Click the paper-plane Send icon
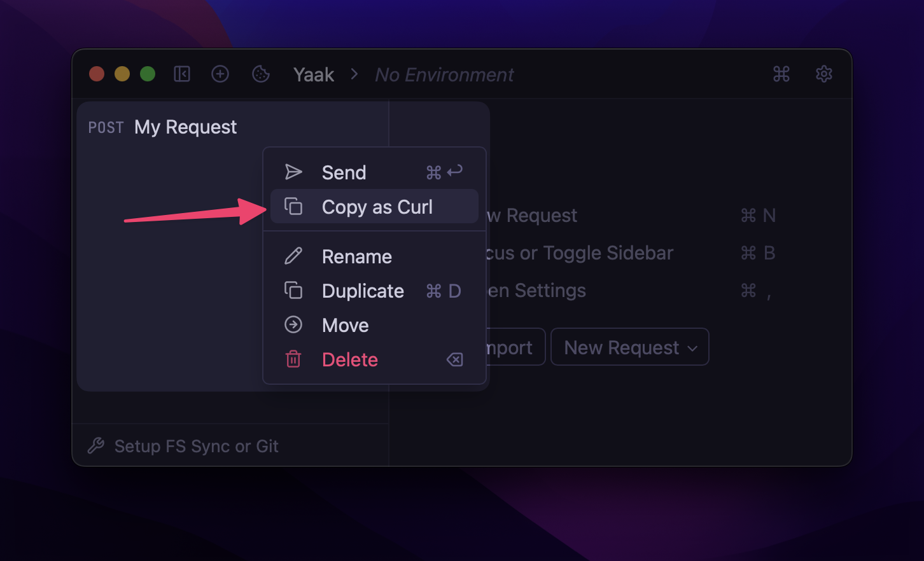Image resolution: width=924 pixels, height=561 pixels. pos(293,171)
